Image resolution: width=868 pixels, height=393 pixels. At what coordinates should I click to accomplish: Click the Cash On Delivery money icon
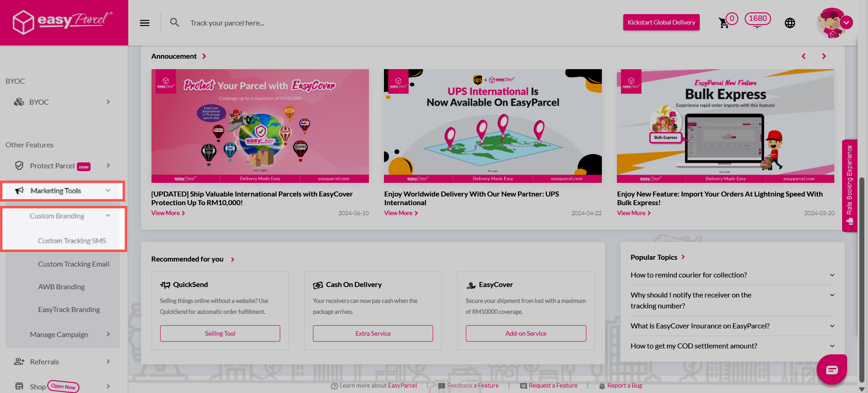(318, 285)
